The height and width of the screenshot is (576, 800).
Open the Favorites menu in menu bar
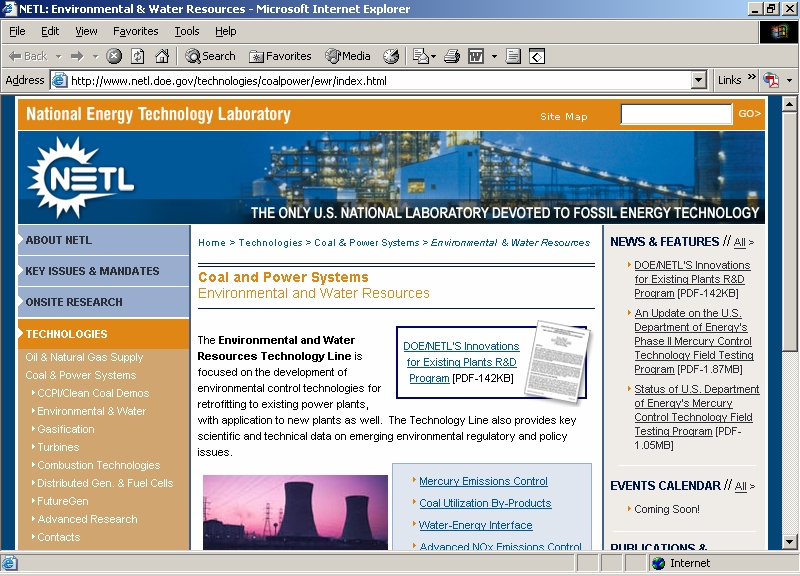(136, 32)
